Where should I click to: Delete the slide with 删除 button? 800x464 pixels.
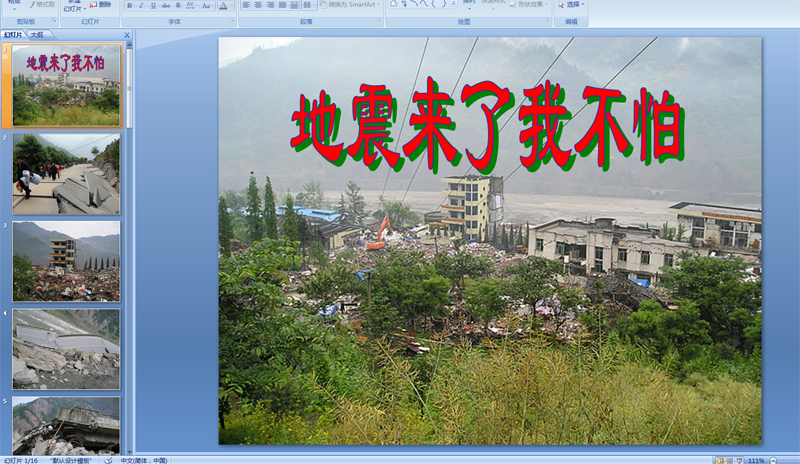pyautogui.click(x=101, y=5)
